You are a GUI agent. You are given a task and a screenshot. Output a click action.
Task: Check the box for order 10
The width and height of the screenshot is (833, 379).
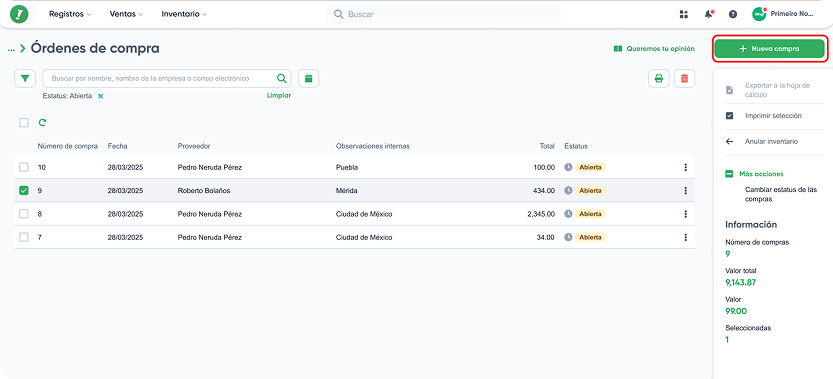(x=24, y=167)
